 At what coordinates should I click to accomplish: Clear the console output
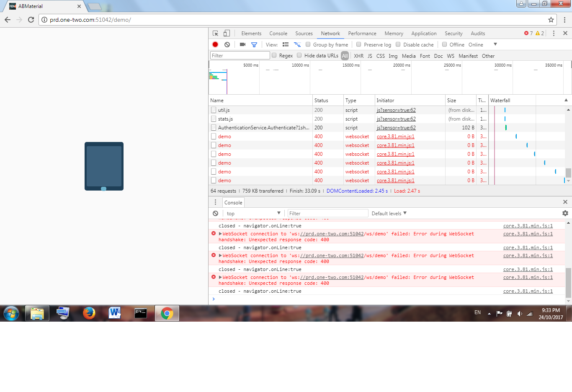tap(215, 213)
